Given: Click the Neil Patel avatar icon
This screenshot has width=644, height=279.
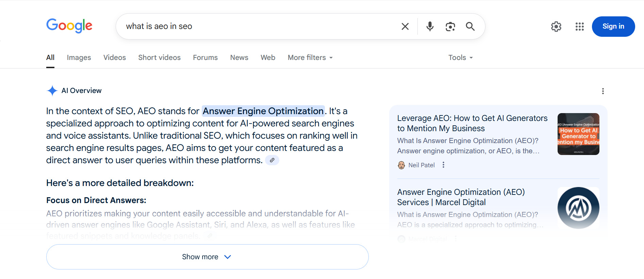Looking at the screenshot, I should (401, 165).
